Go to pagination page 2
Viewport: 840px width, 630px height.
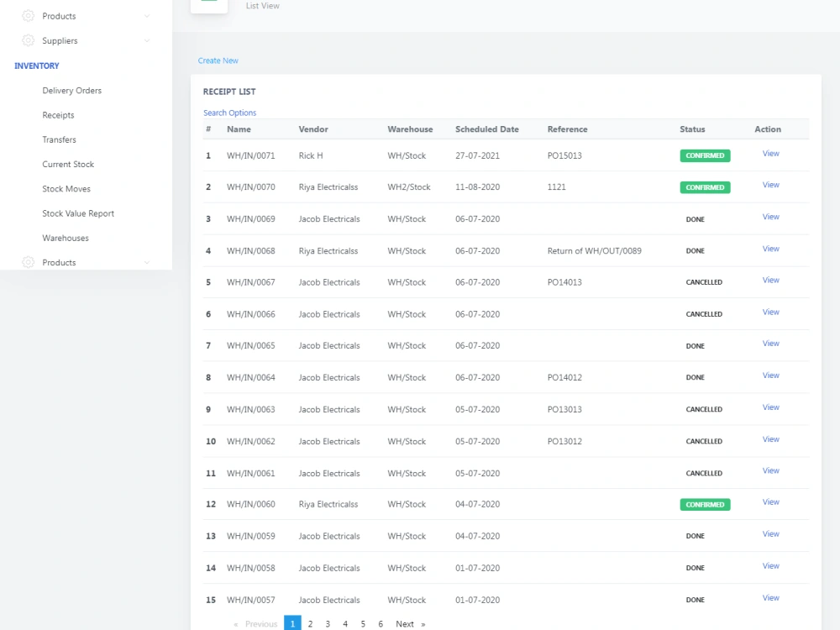(310, 624)
